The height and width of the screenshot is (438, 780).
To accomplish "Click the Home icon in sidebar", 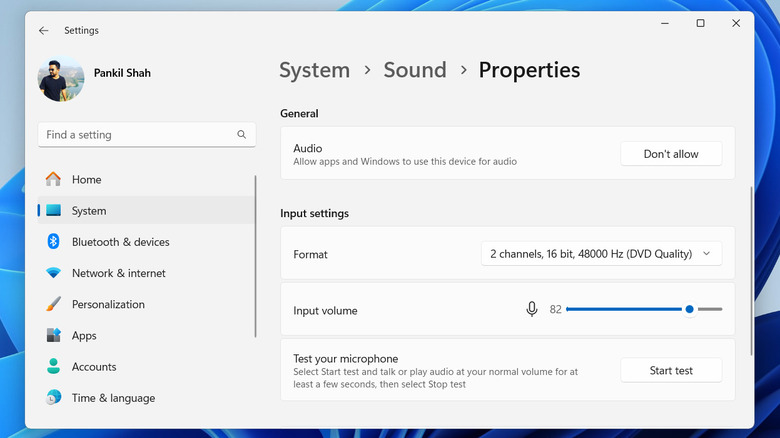I will [x=54, y=180].
